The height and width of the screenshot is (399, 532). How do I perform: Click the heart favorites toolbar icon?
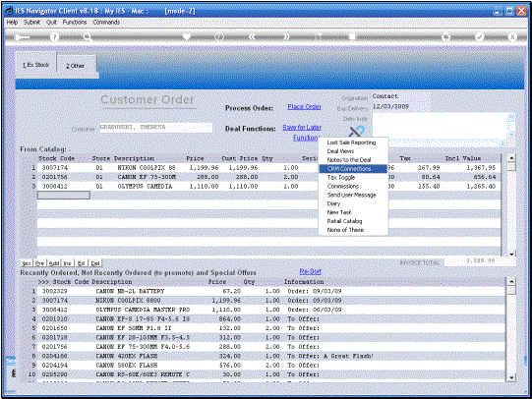[x=187, y=36]
